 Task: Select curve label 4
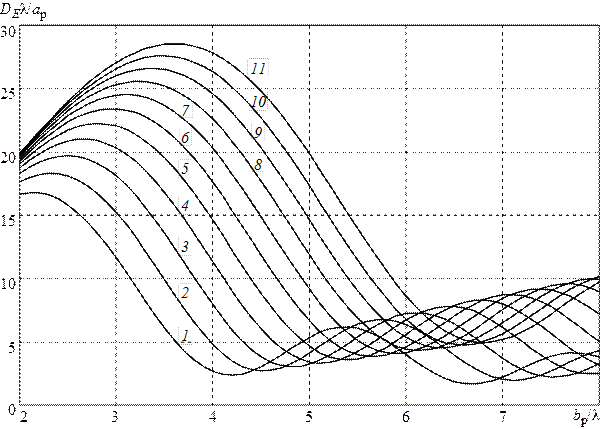click(x=185, y=205)
